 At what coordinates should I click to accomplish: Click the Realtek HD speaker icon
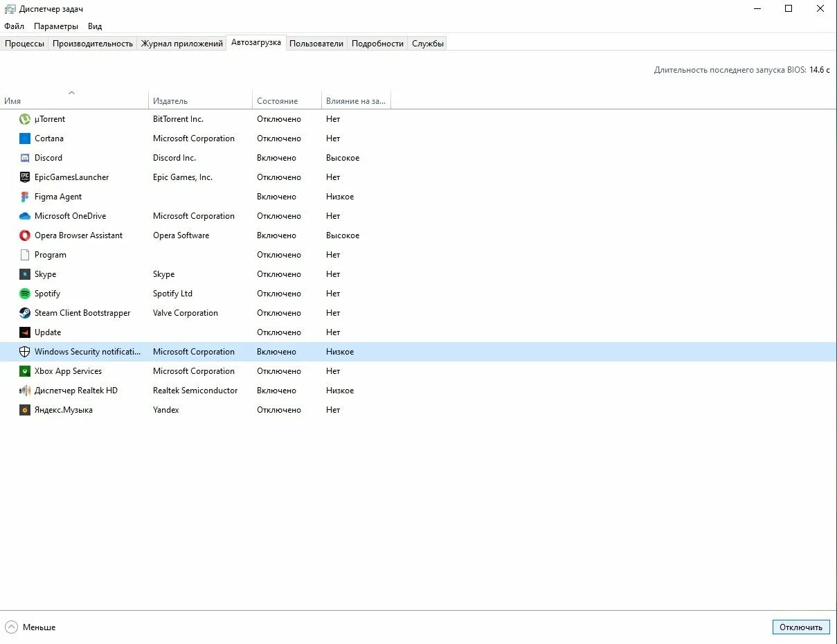tap(25, 391)
